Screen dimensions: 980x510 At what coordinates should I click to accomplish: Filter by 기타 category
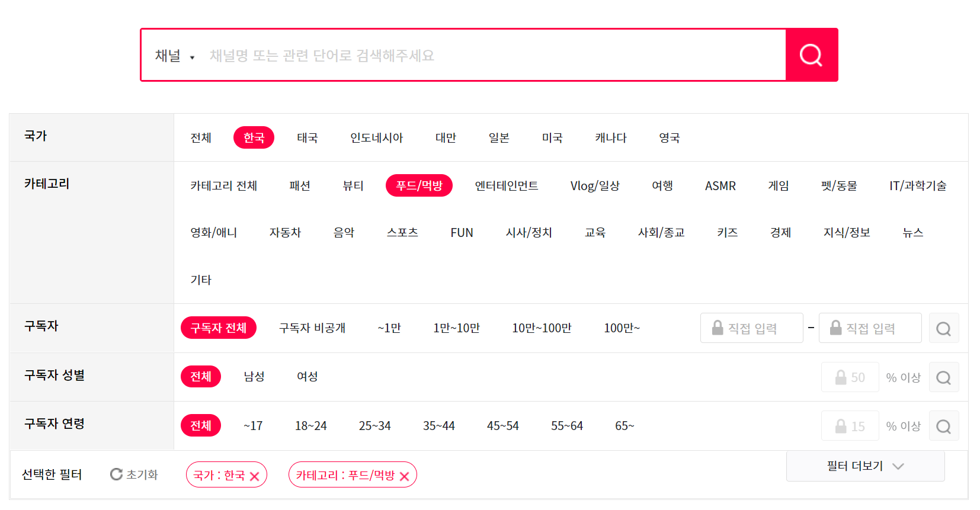click(x=201, y=280)
